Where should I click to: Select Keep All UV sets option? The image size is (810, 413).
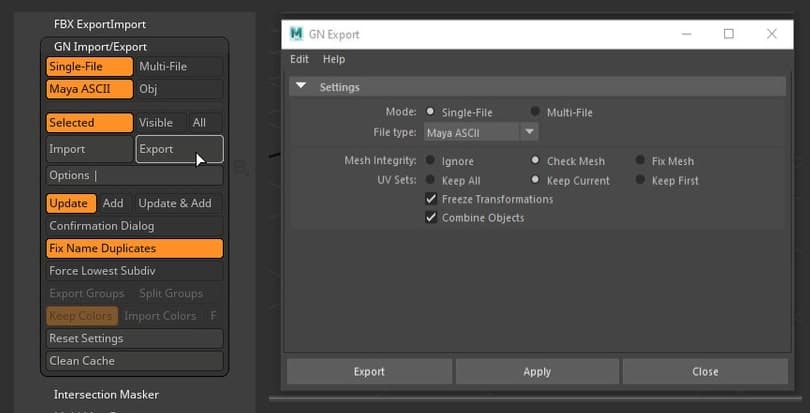431,181
